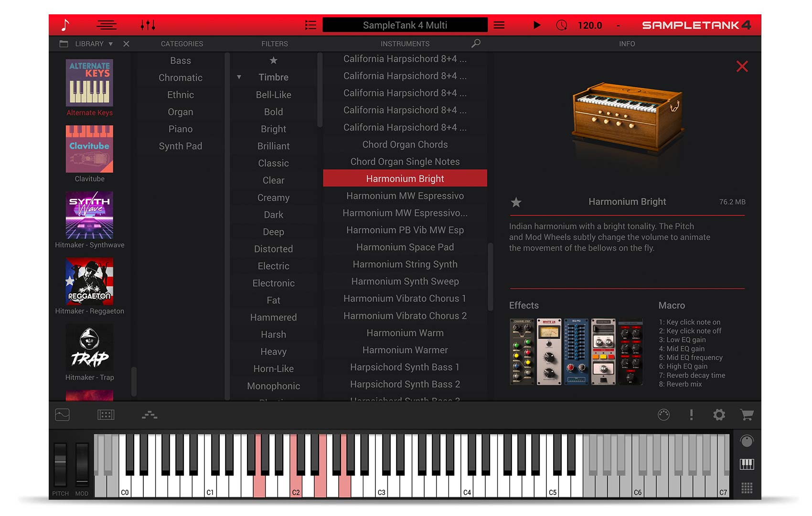Collapse the Timbre filter group
This screenshot has width=812, height=516.
239,77
